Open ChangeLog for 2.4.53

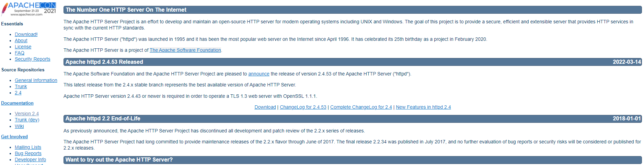(x=303, y=107)
